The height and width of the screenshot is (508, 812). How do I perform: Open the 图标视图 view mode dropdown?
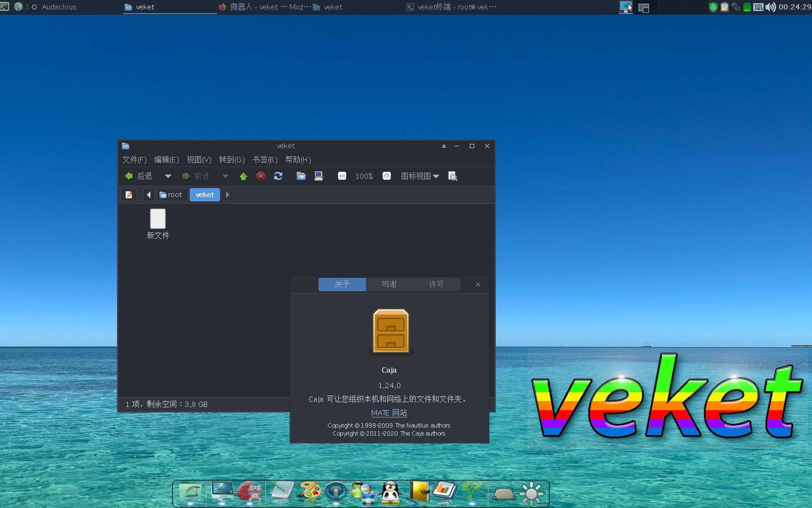pos(420,176)
